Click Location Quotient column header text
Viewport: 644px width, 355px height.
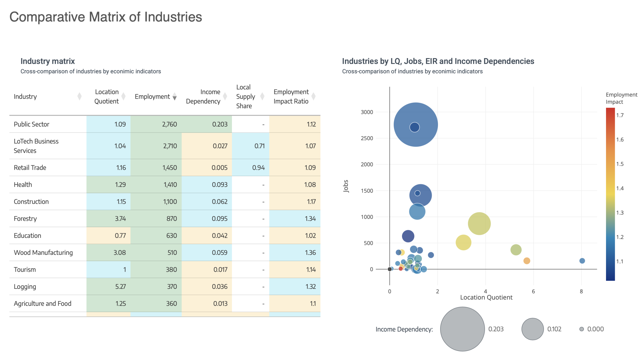(x=106, y=96)
